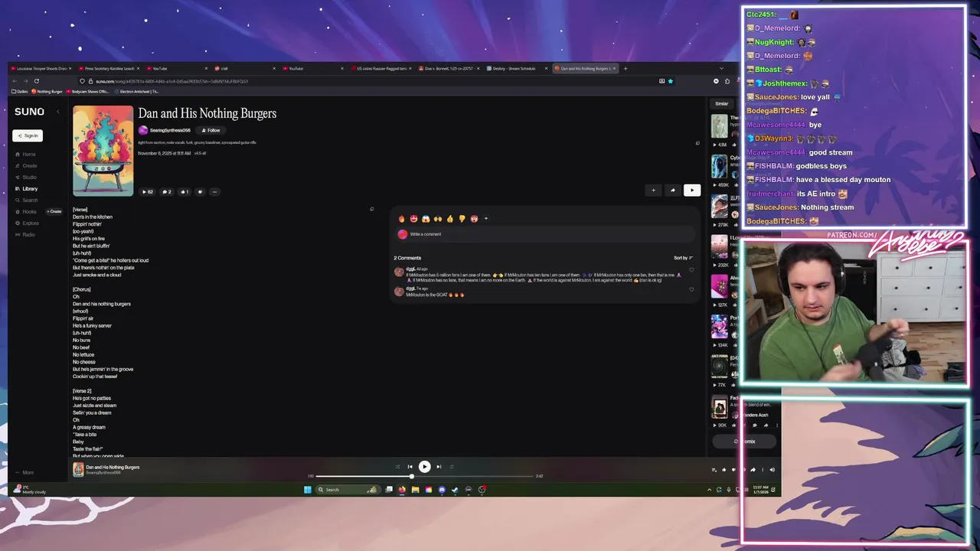980x551 pixels.
Task: Click the Sign In button
Action: click(28, 135)
